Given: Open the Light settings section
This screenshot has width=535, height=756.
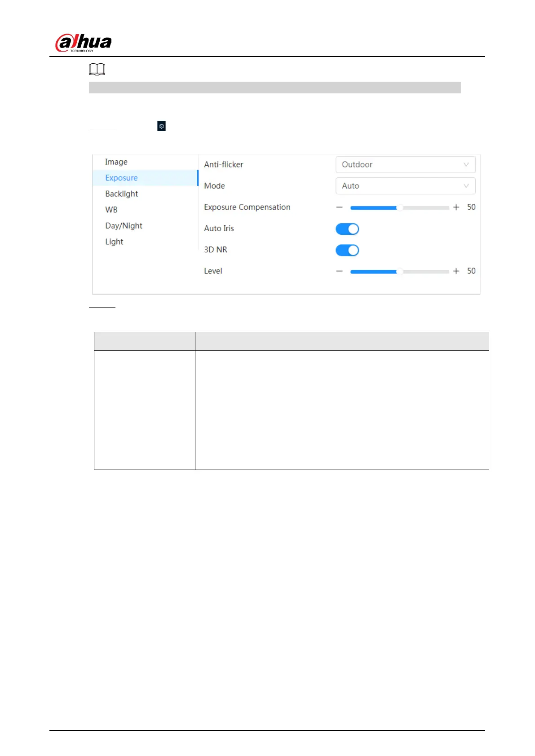Looking at the screenshot, I should coord(114,242).
